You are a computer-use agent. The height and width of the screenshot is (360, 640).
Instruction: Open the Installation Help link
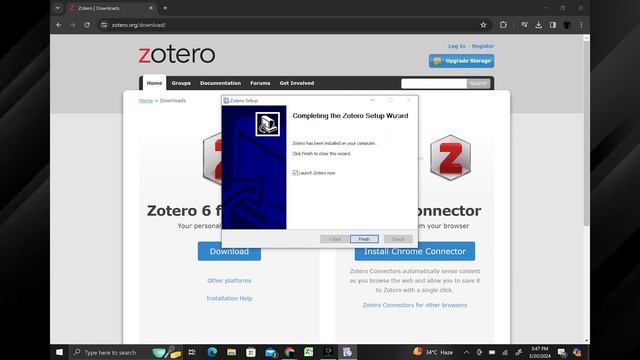229,298
